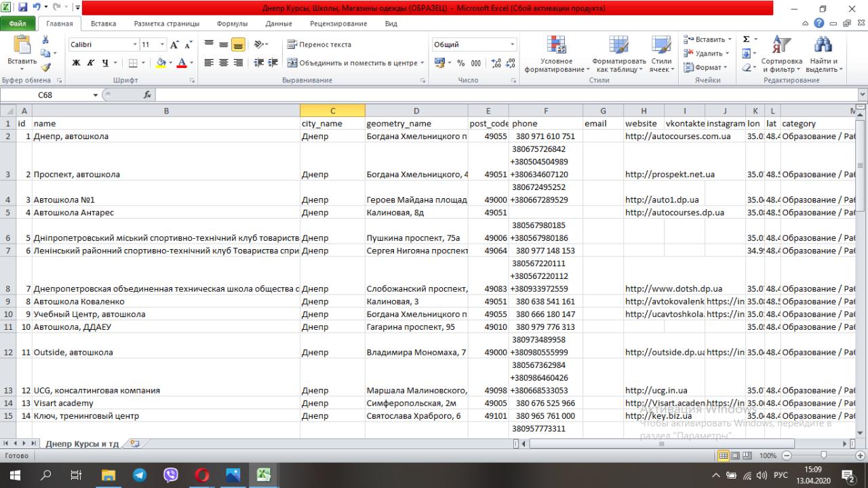Viewport: 868px width, 488px height.
Task: Click the insert function fx icon
Action: click(x=147, y=95)
